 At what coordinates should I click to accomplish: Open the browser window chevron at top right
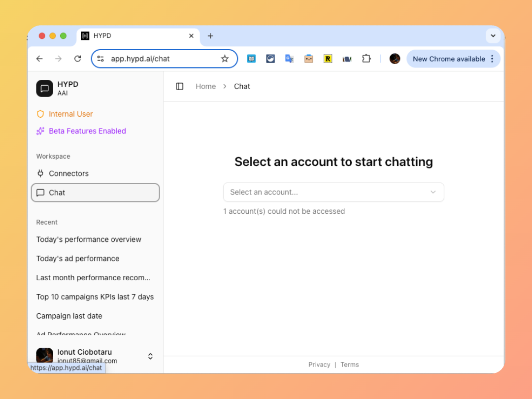click(x=493, y=35)
